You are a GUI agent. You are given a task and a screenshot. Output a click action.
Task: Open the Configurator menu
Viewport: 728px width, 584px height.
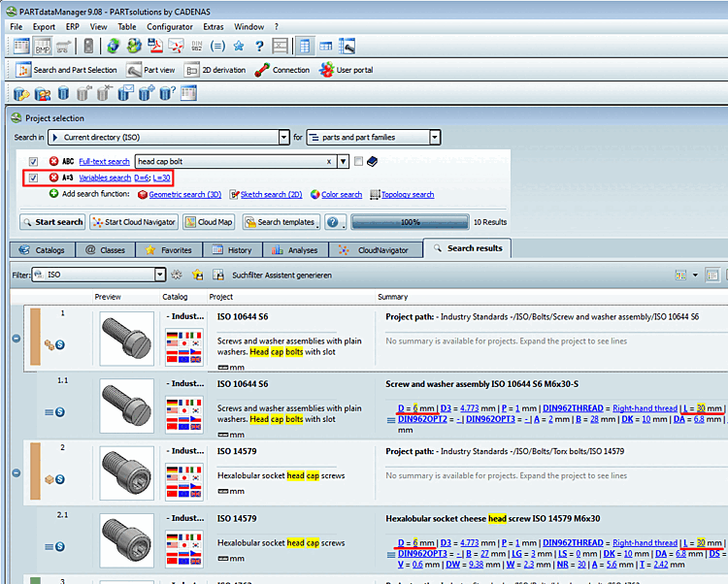tap(169, 26)
